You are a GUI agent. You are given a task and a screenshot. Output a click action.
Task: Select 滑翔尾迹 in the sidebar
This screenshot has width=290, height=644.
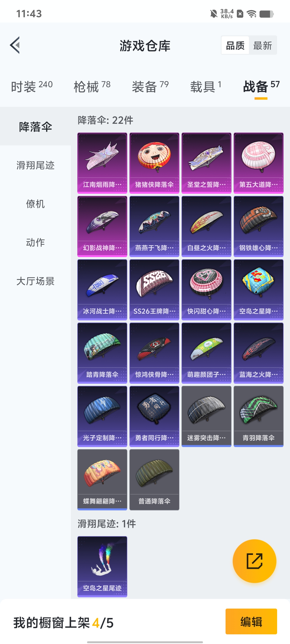pos(35,165)
